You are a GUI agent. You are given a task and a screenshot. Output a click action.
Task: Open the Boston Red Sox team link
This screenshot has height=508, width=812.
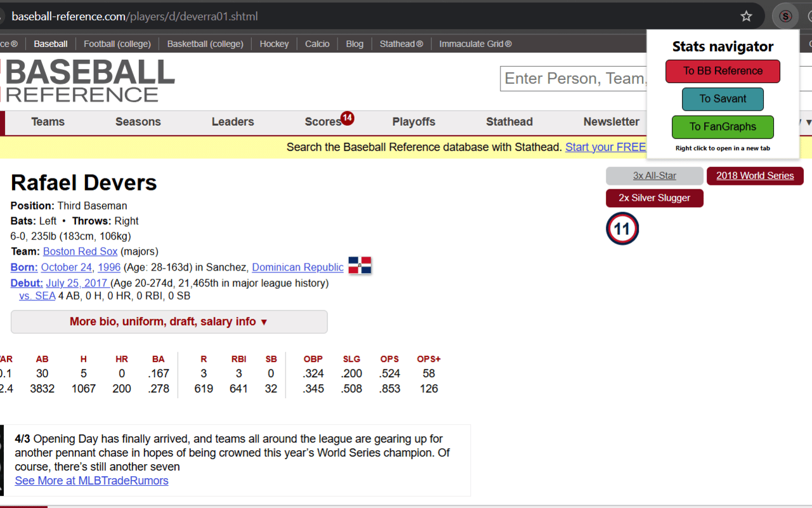[81, 251]
